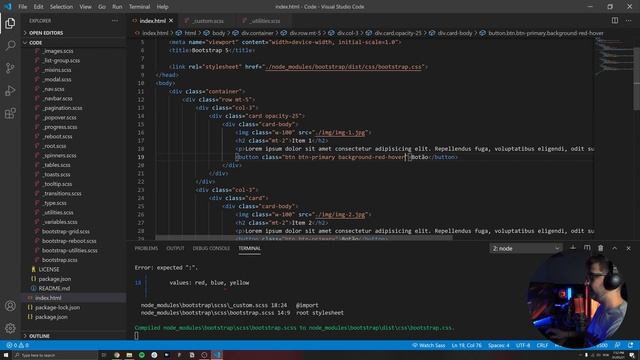Click Windows Start button
Image resolution: width=640 pixels, height=360 pixels.
[6, 355]
